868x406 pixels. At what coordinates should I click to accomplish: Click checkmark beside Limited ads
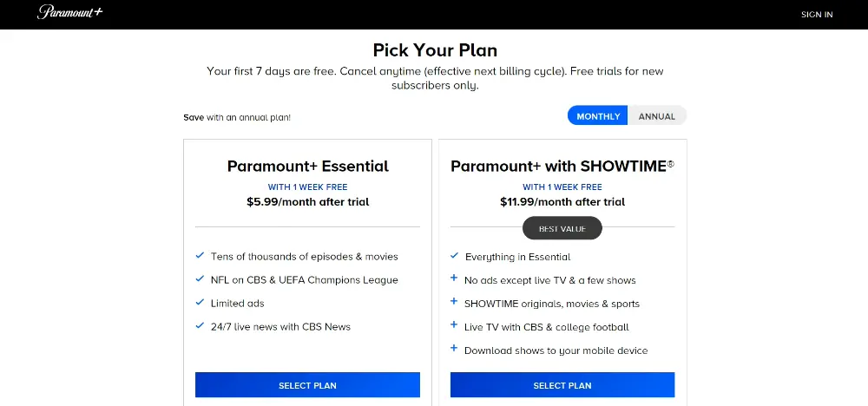200,302
